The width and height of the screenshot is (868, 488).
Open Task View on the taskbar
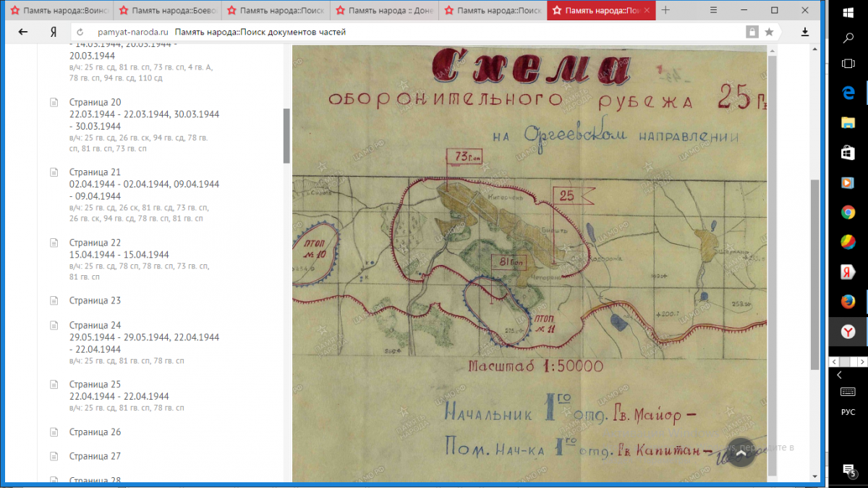tap(848, 64)
